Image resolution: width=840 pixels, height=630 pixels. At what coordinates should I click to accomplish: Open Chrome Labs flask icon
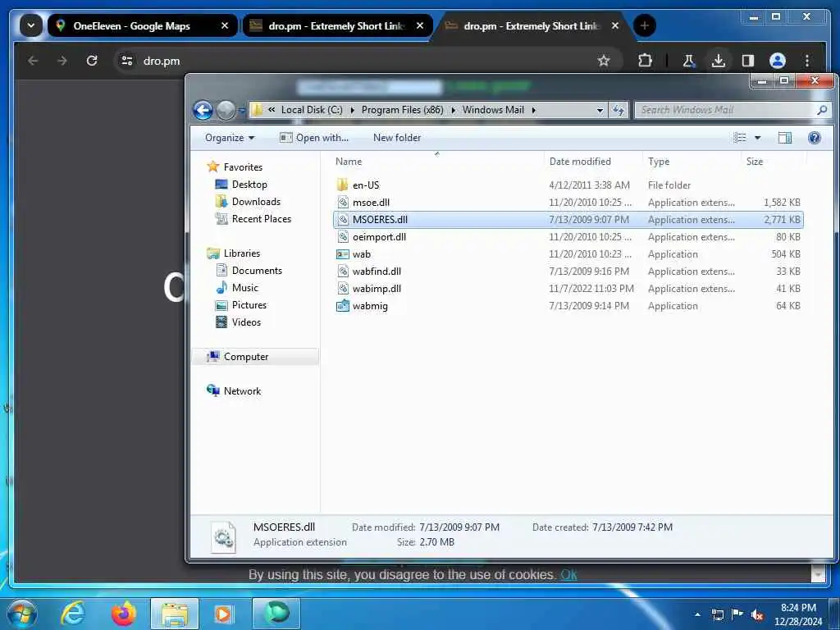pyautogui.click(x=689, y=61)
